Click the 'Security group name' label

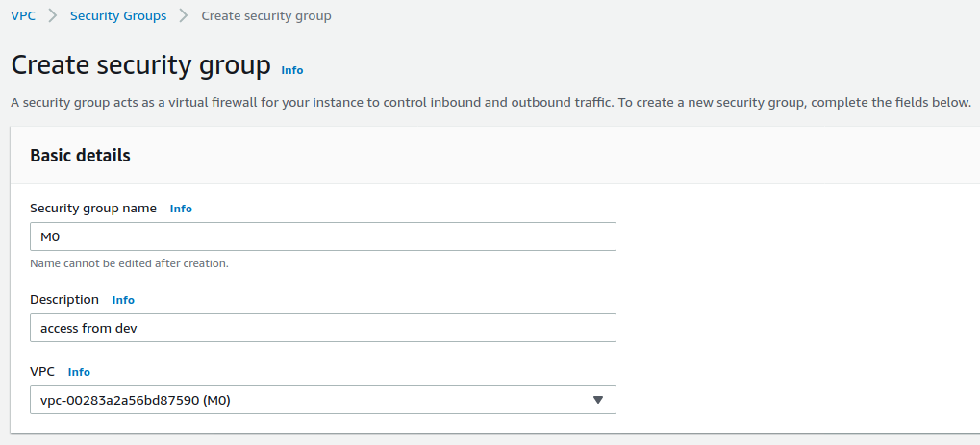[x=93, y=209]
